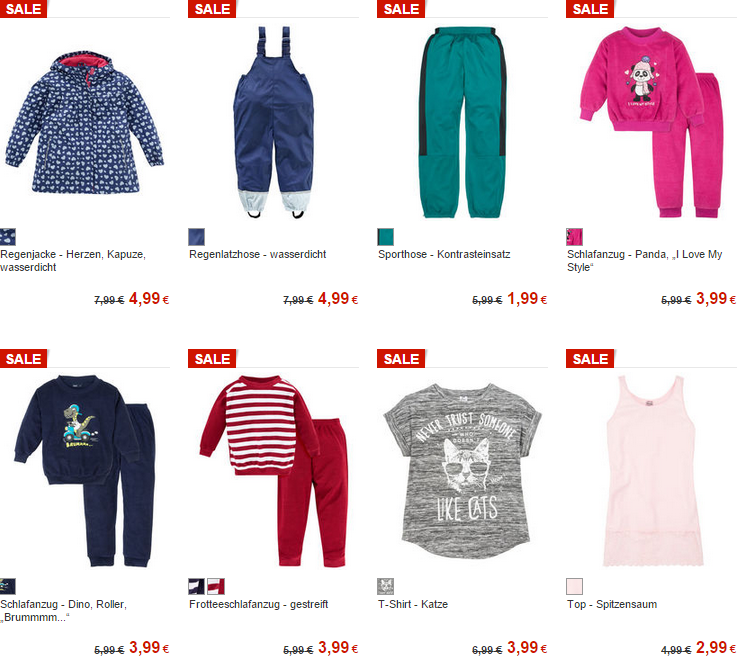Click the SALE badge above the cat T-Shirt
This screenshot has height=670, width=745.
coord(401,359)
